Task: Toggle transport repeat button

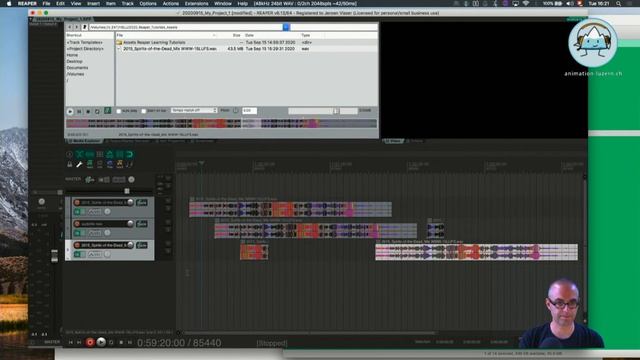Action: pyautogui.click(x=111, y=342)
